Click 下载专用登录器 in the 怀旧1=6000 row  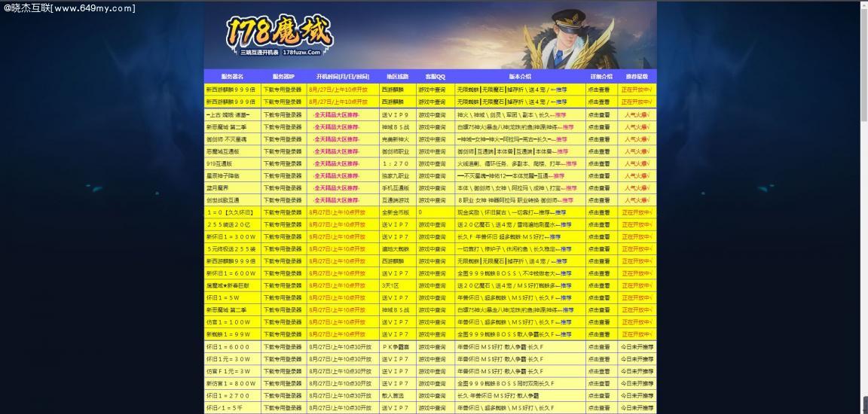[x=283, y=347]
